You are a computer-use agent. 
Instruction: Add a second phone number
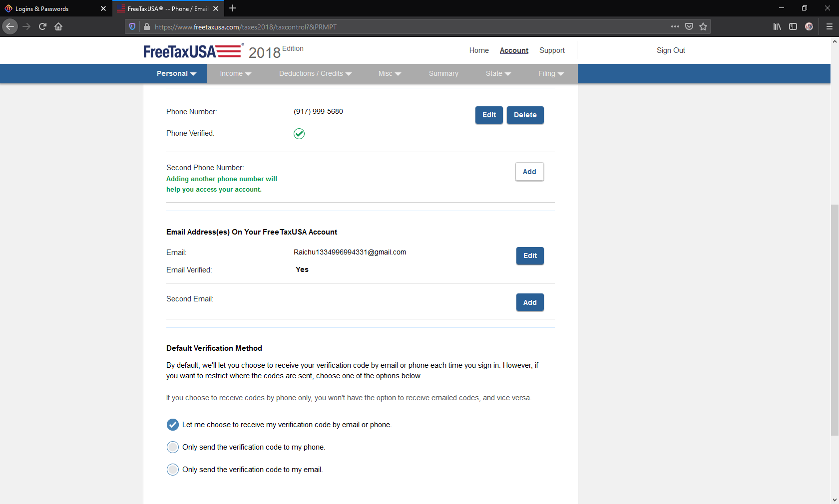(529, 172)
